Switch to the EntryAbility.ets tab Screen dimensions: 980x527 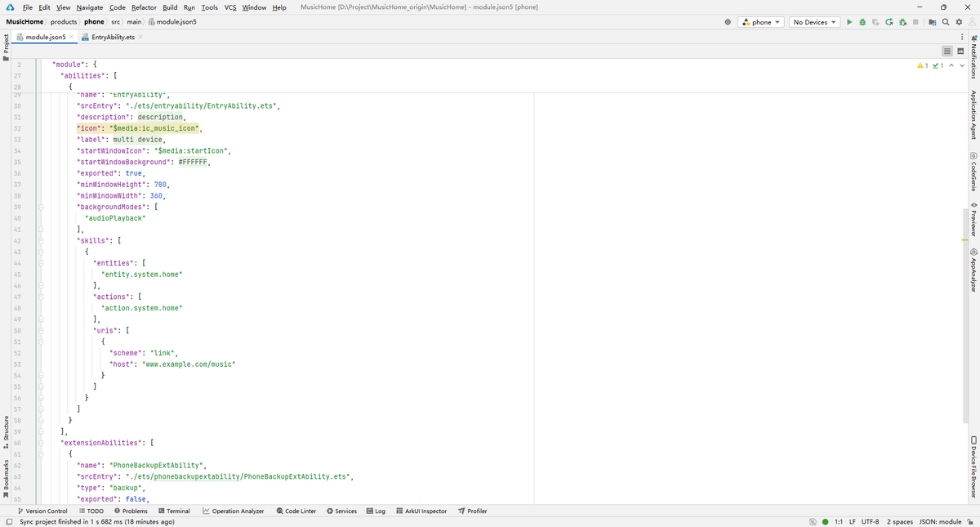(112, 38)
